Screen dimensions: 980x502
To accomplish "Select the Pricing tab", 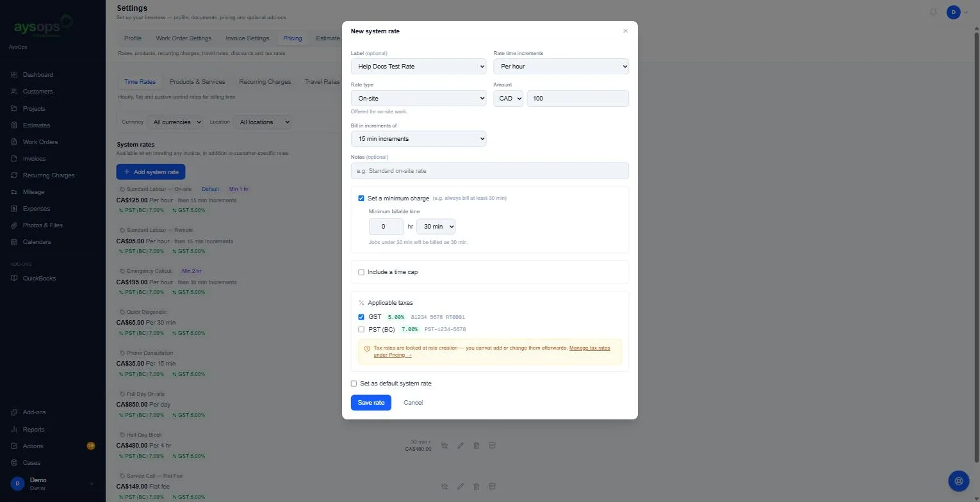I will point(292,38).
